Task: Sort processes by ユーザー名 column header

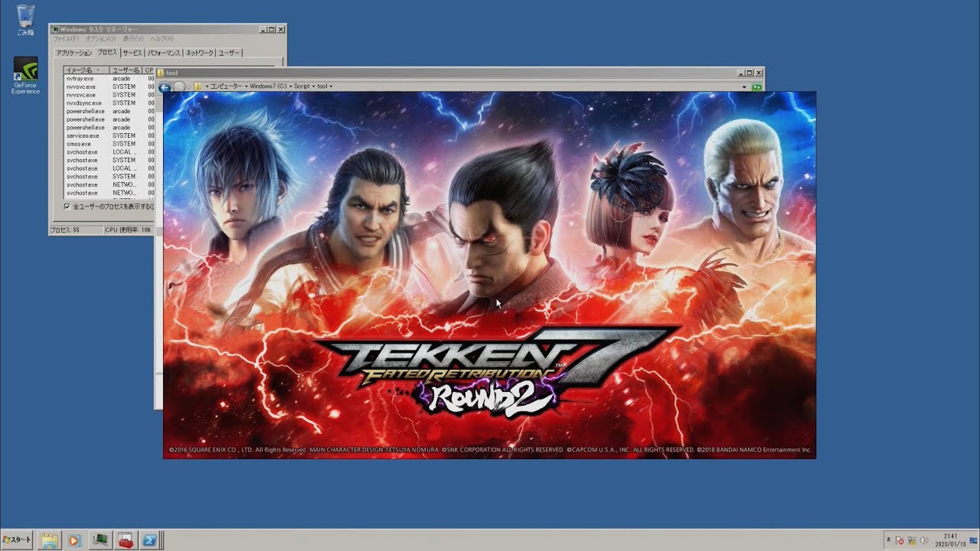Action: click(x=126, y=70)
